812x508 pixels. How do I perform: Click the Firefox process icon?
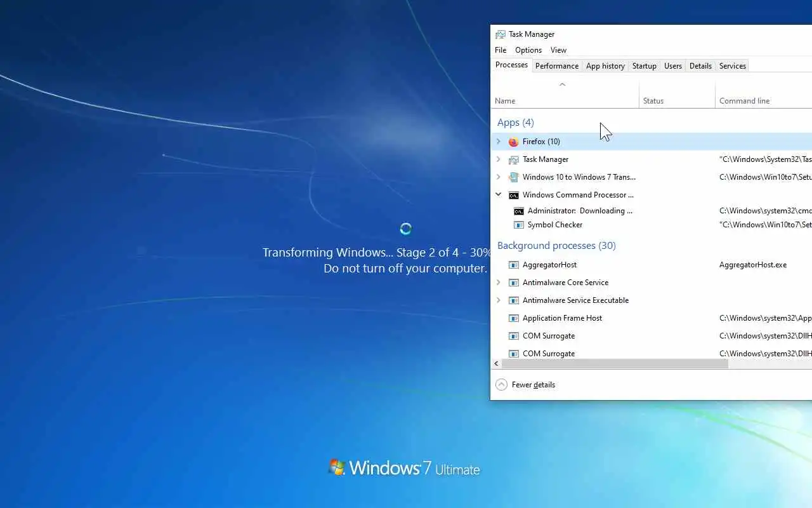point(513,142)
